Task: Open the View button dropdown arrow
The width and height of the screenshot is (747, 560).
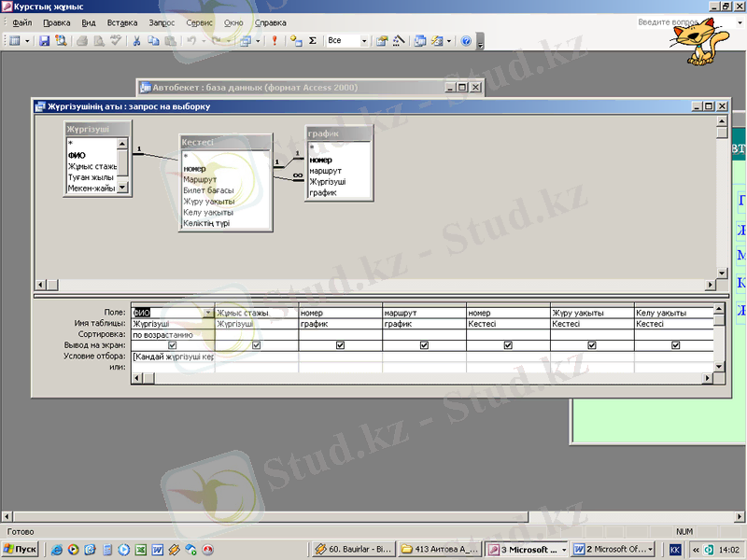Action: pos(28,41)
